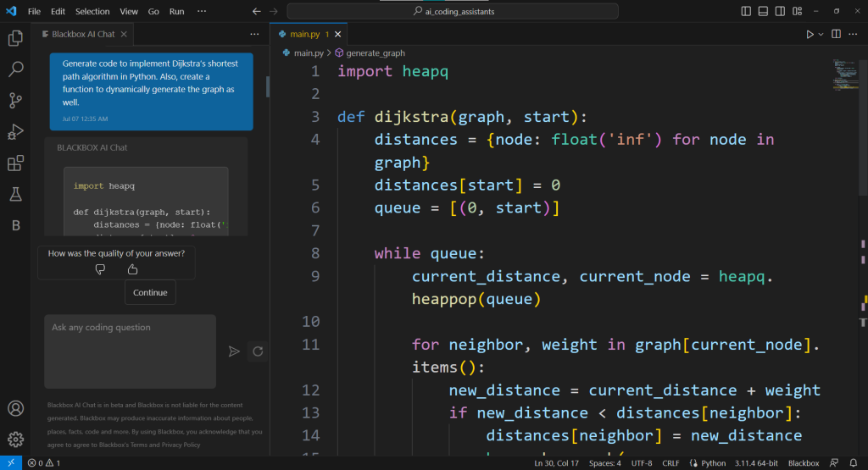Screen dimensions: 868x470
Task: Open Blackbox chat panel More Actions
Action: tap(254, 34)
